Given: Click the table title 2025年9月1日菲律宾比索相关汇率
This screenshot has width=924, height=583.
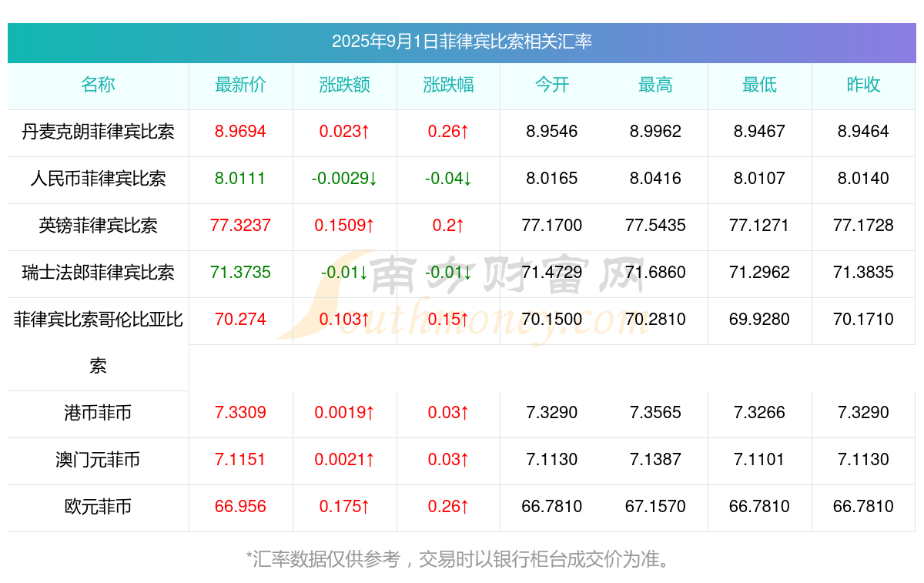Looking at the screenshot, I should pyautogui.click(x=462, y=42).
